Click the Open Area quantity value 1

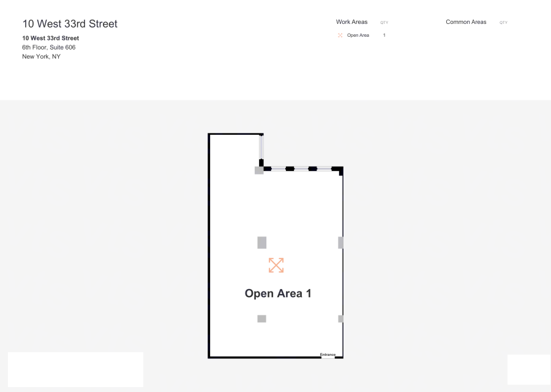pyautogui.click(x=384, y=36)
